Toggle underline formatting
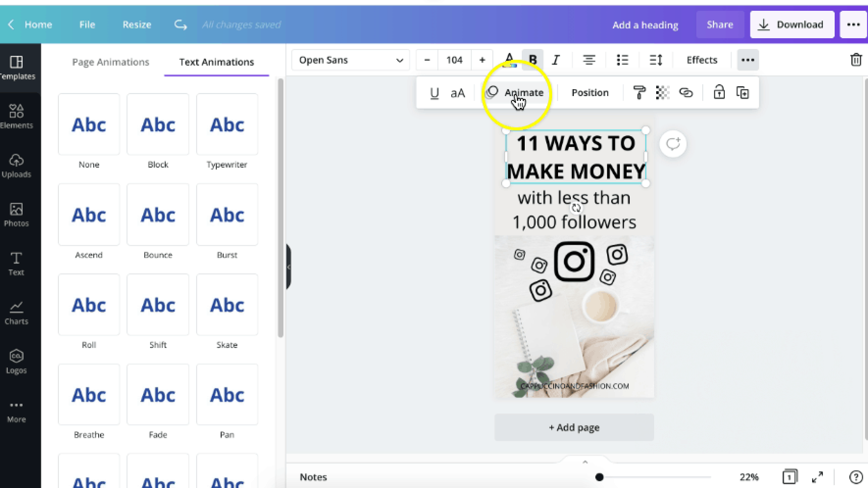Viewport: 868px width, 488px height. [x=434, y=93]
